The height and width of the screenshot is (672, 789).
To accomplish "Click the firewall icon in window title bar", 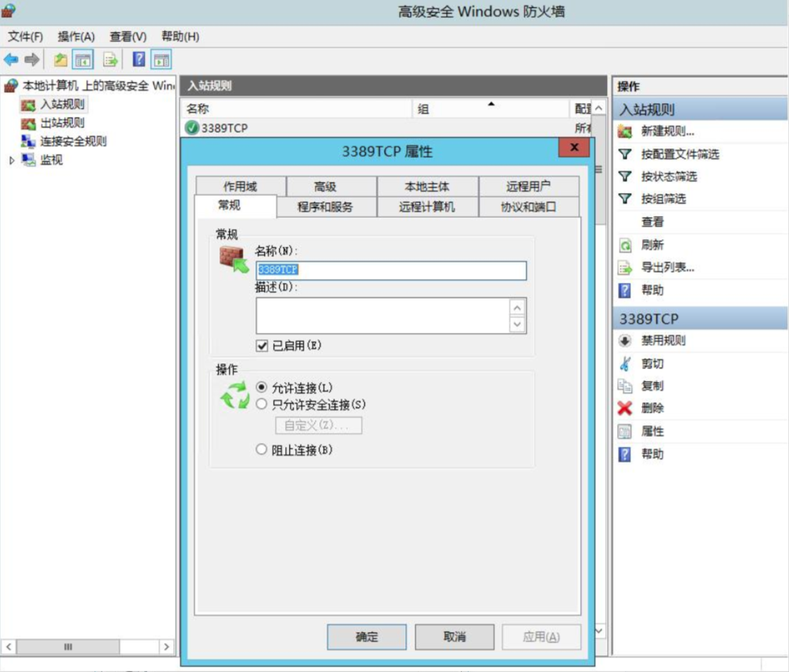I will coord(9,11).
